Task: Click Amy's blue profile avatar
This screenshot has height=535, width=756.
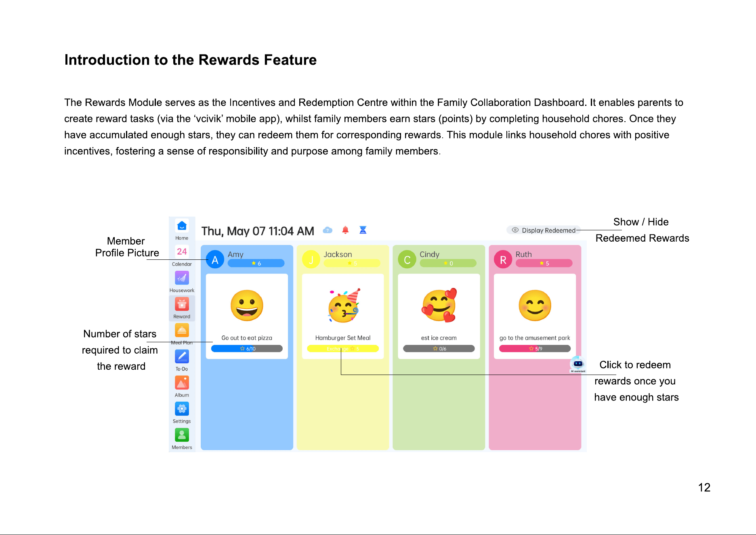Action: (x=215, y=260)
